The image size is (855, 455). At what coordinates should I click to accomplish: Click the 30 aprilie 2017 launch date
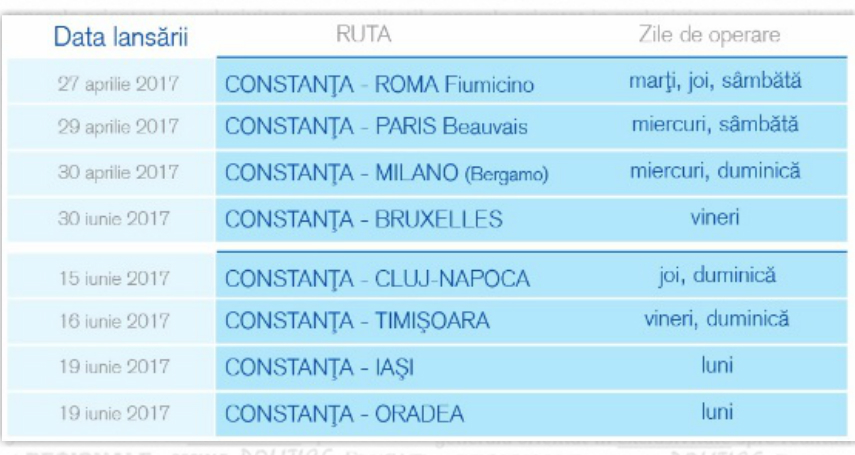tap(119, 172)
